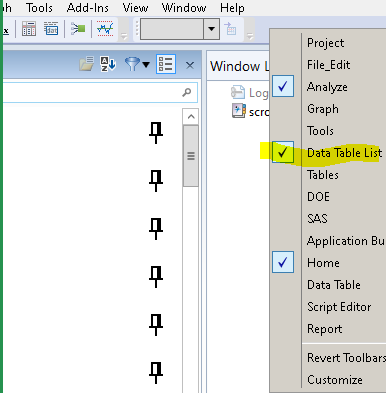Uncheck the Home toolbar
386x393 pixels.
coord(323,263)
